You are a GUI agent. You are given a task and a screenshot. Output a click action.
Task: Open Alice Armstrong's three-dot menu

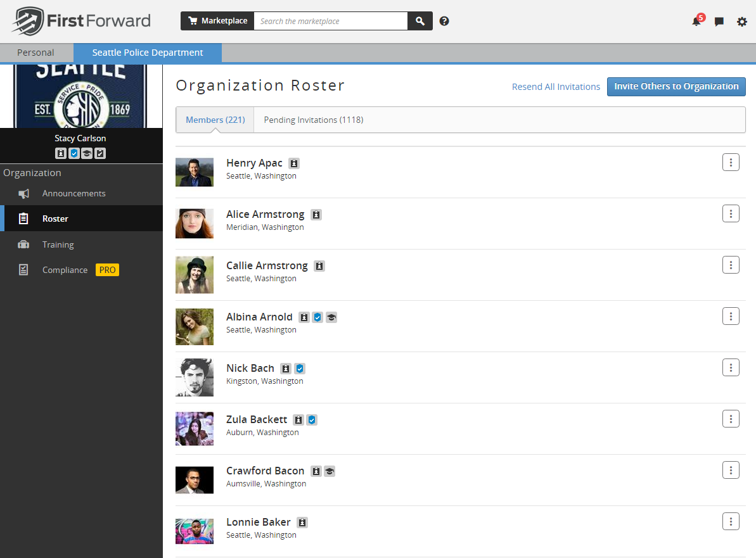tap(731, 213)
